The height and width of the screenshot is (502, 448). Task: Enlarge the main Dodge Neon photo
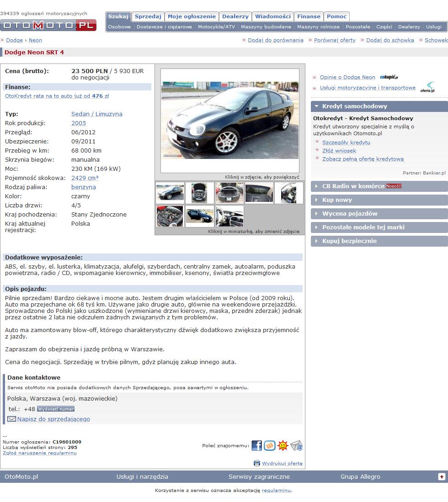click(x=230, y=121)
